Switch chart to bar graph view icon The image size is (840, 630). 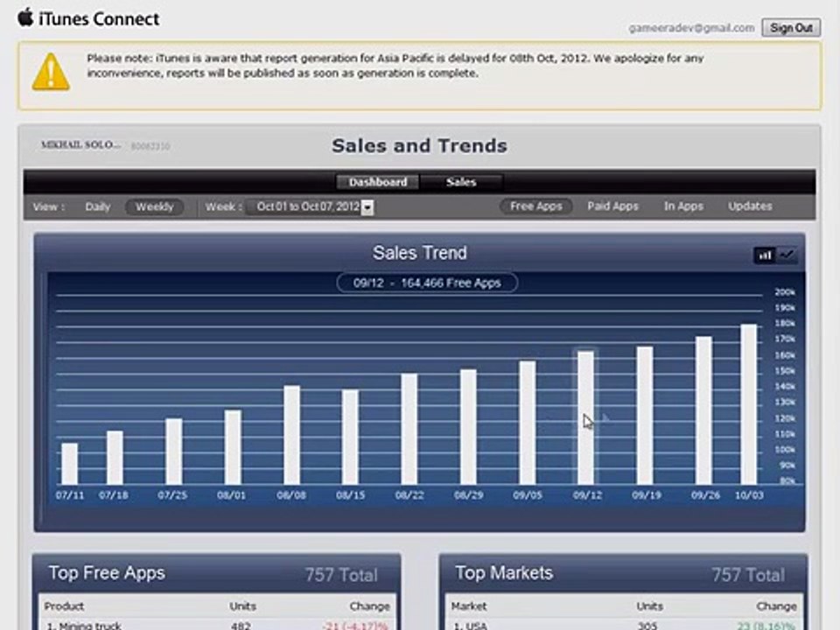click(765, 255)
